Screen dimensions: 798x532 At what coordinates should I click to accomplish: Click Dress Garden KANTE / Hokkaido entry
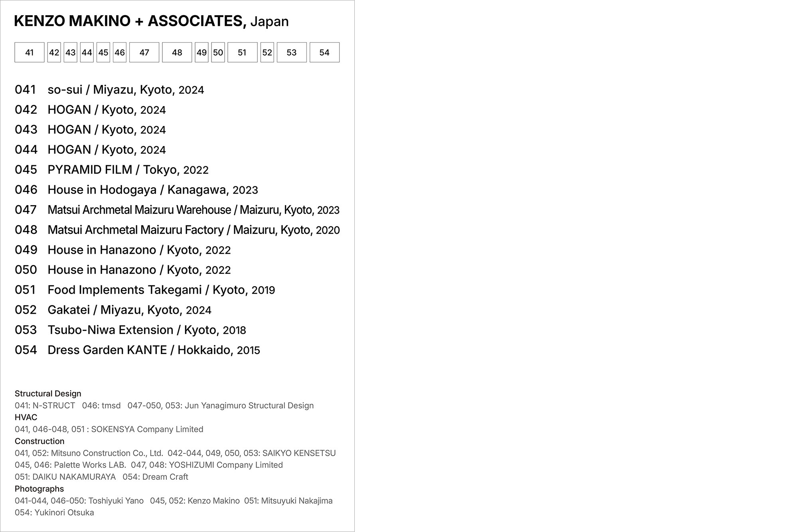click(x=154, y=350)
